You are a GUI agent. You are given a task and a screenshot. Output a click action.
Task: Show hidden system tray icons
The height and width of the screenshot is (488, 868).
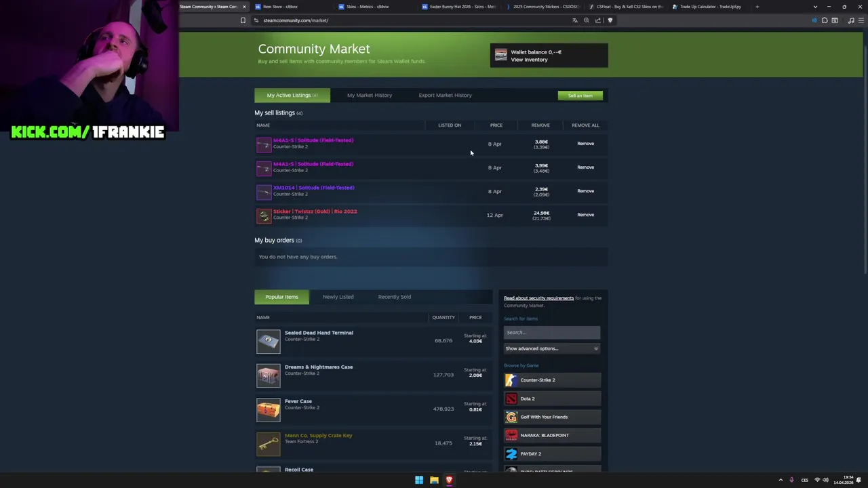click(x=781, y=480)
